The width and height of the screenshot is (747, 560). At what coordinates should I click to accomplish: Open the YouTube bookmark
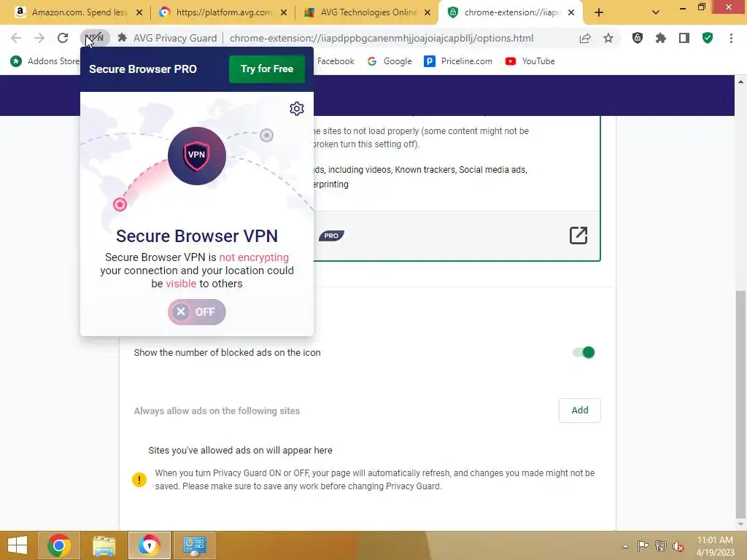click(x=530, y=61)
